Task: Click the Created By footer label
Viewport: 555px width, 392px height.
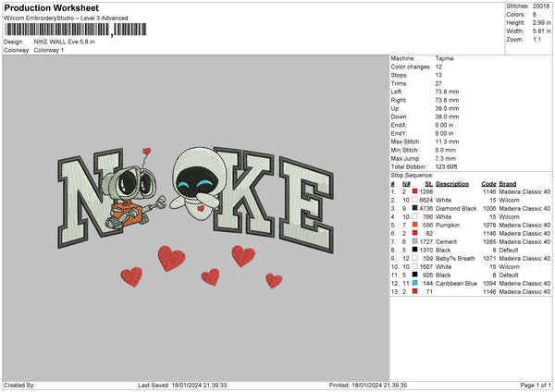Action: (19, 385)
